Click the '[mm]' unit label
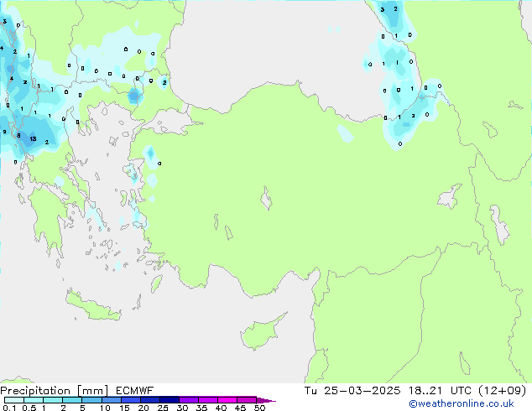 [93, 391]
